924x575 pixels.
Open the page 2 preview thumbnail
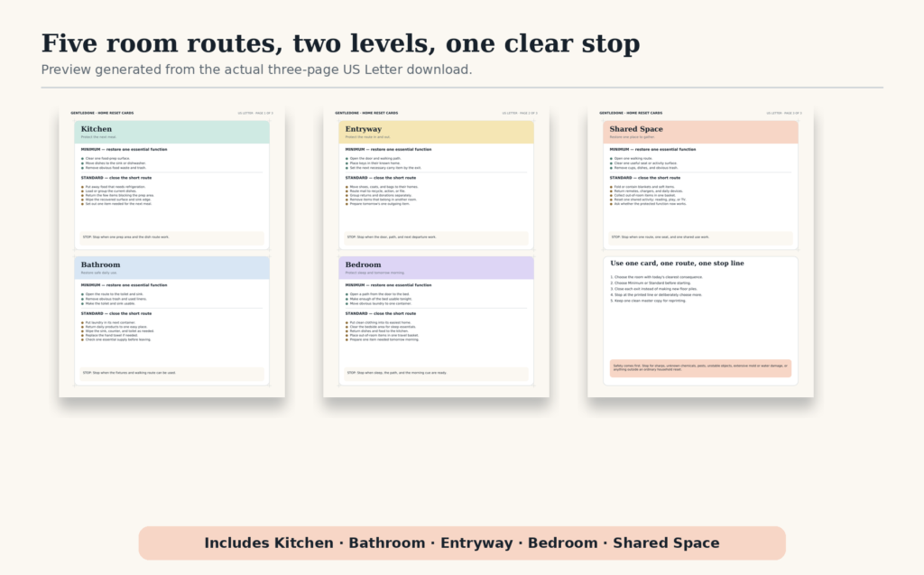[436, 252]
